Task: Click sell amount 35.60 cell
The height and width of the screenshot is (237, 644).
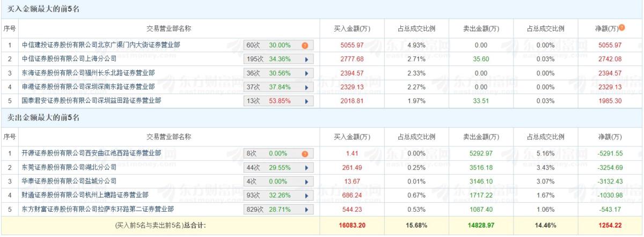Action: coord(481,59)
